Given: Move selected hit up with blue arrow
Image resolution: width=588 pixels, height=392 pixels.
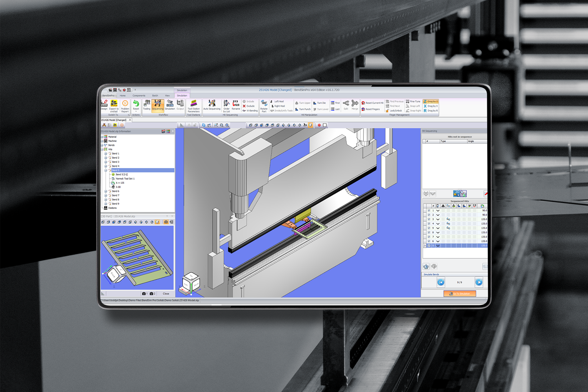Looking at the screenshot, I should [x=426, y=267].
